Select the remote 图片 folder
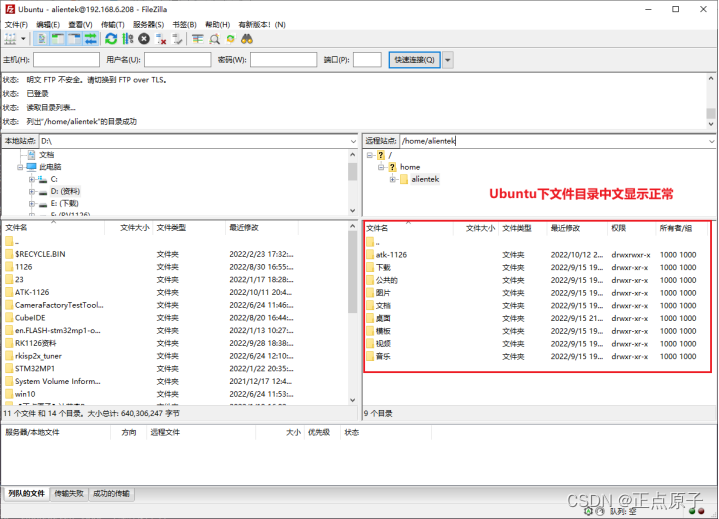719x519 pixels. tap(383, 293)
